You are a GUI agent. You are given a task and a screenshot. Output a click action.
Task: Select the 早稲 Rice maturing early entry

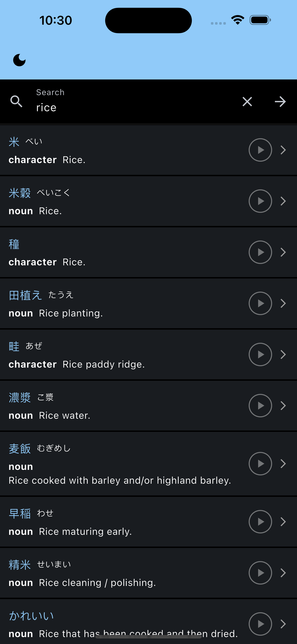148,522
